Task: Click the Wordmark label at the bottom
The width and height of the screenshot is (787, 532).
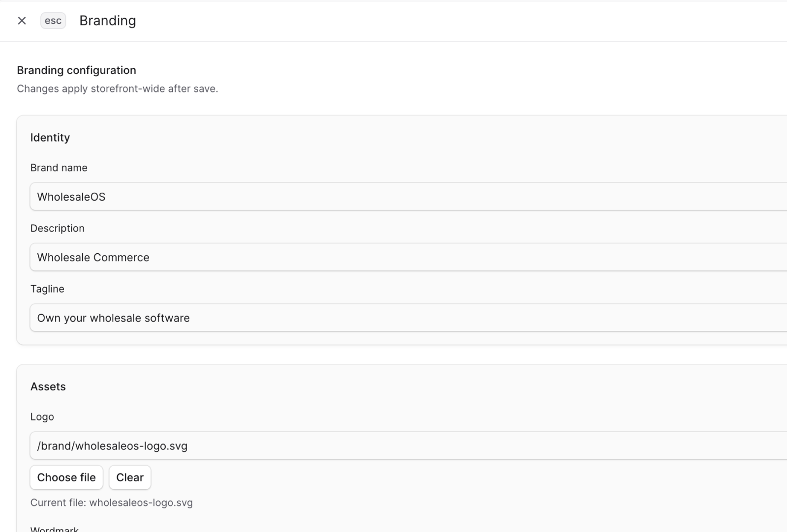Action: pyautogui.click(x=54, y=528)
